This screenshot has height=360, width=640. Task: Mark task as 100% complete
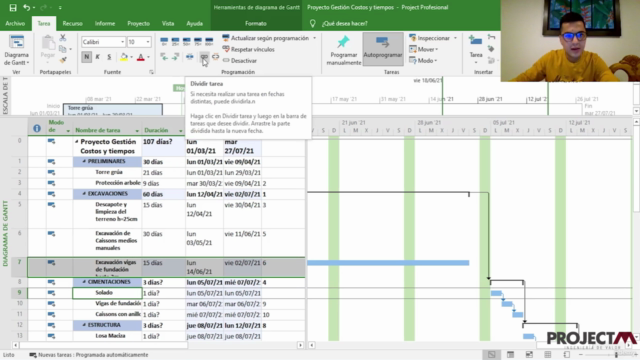click(209, 42)
